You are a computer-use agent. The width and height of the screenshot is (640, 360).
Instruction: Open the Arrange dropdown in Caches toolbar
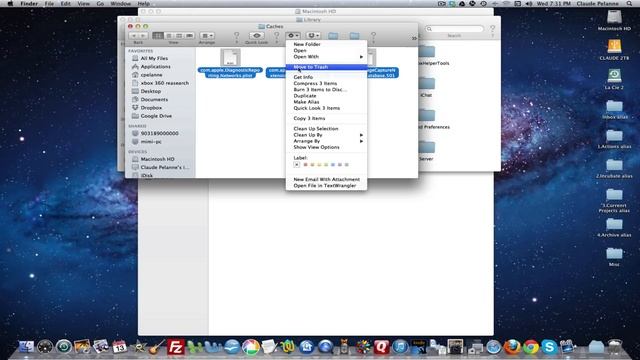[207, 36]
